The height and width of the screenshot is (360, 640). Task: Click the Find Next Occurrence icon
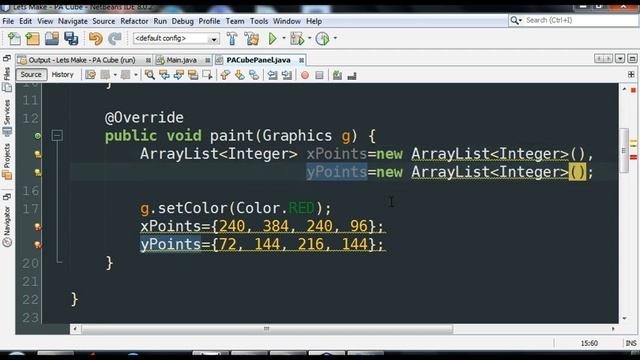pyautogui.click(x=179, y=75)
